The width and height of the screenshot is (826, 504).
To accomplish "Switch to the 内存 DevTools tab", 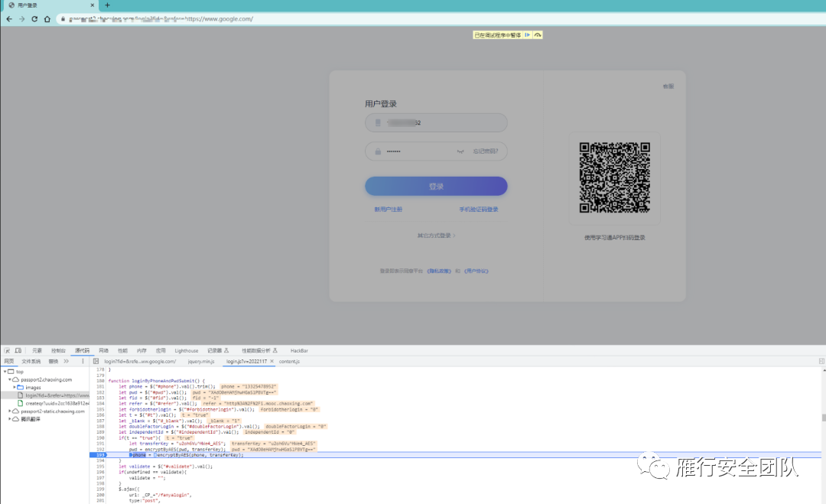I will (x=141, y=350).
